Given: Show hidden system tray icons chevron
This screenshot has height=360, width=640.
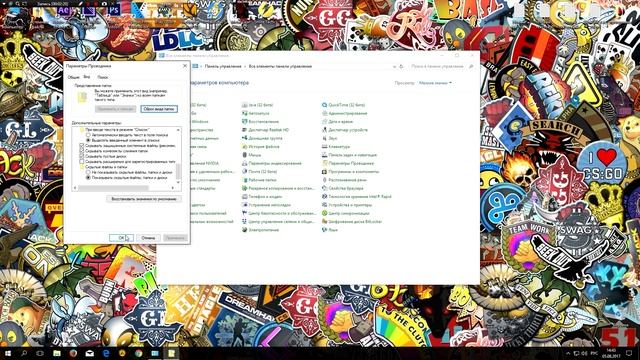Looking at the screenshot, I should 568,353.
